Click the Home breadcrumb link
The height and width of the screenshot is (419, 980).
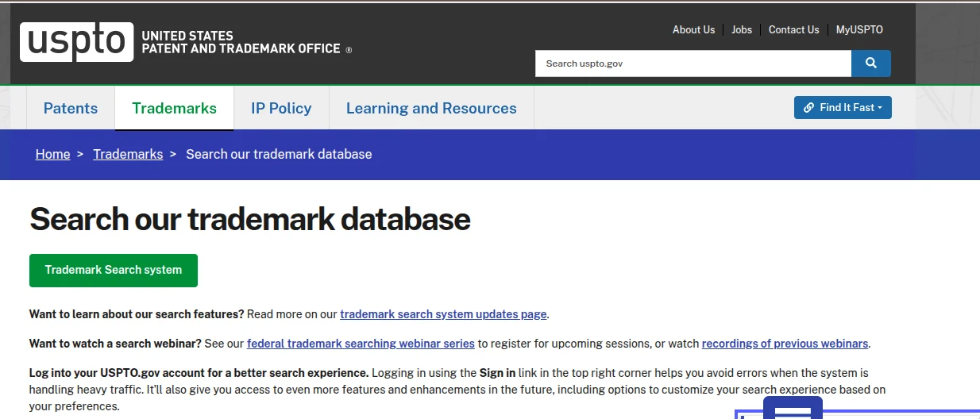click(52, 154)
